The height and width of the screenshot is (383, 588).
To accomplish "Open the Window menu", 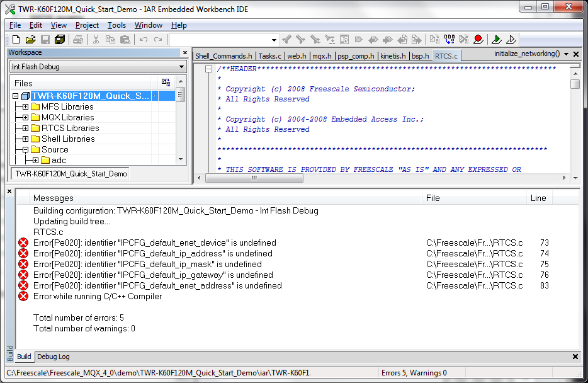I will [149, 25].
